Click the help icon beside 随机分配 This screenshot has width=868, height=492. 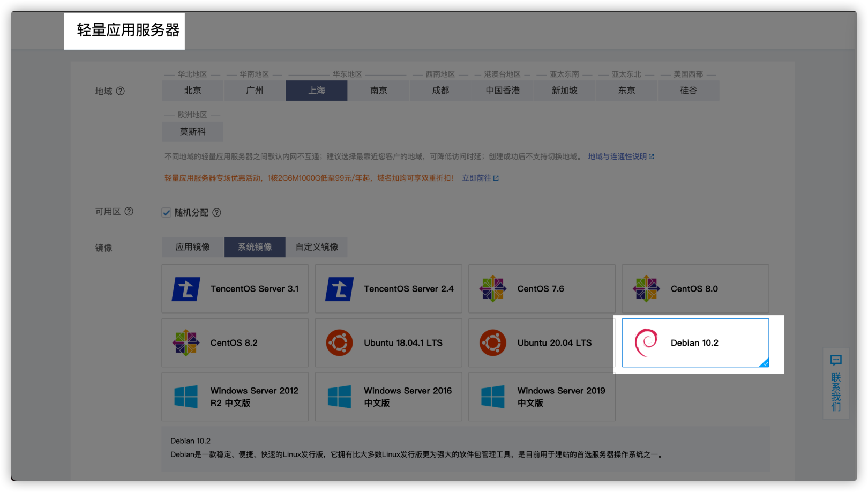tap(216, 213)
